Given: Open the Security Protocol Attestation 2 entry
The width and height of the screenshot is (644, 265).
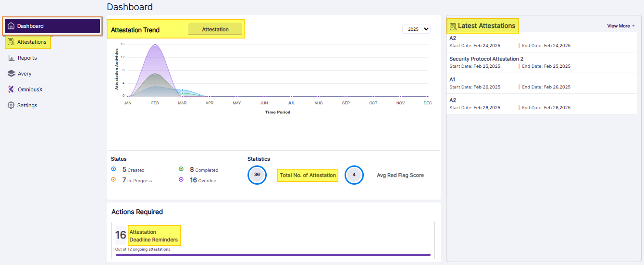Looking at the screenshot, I should click(541, 63).
